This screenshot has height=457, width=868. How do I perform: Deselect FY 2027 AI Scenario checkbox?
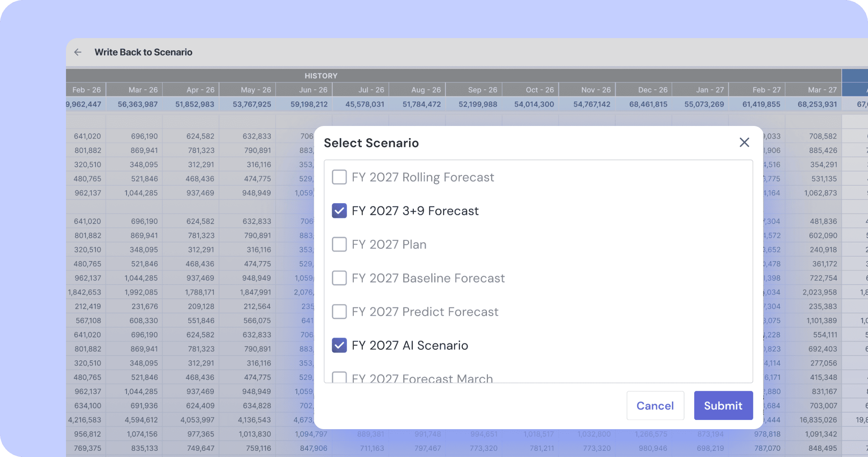339,345
